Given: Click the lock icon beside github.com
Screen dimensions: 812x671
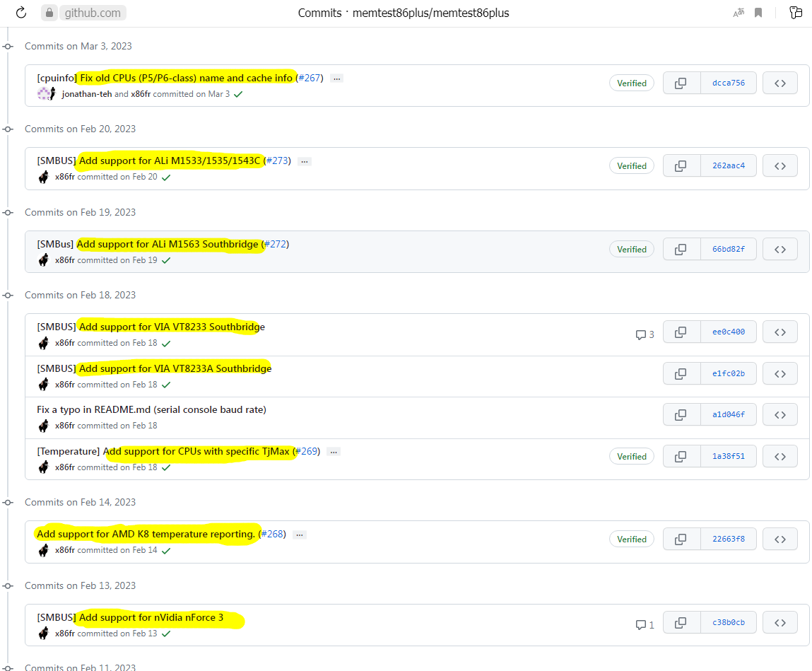Looking at the screenshot, I should [x=49, y=13].
